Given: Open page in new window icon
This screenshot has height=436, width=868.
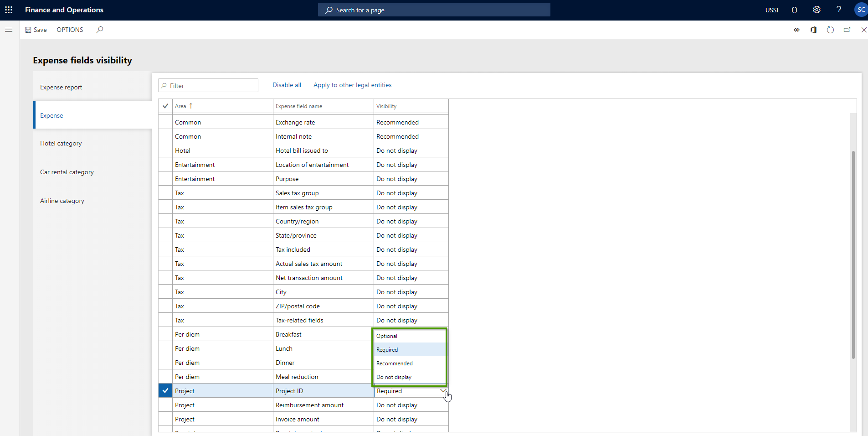Looking at the screenshot, I should [847, 30].
